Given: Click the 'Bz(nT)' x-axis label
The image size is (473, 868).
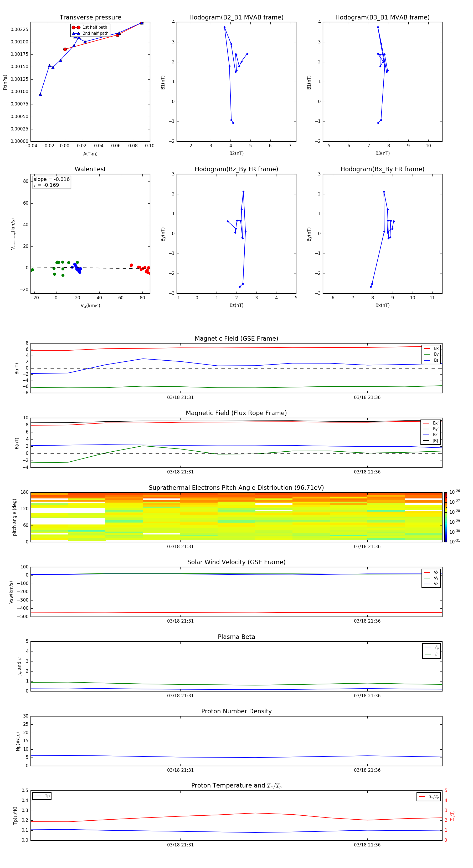Looking at the screenshot, I should tap(236, 305).
